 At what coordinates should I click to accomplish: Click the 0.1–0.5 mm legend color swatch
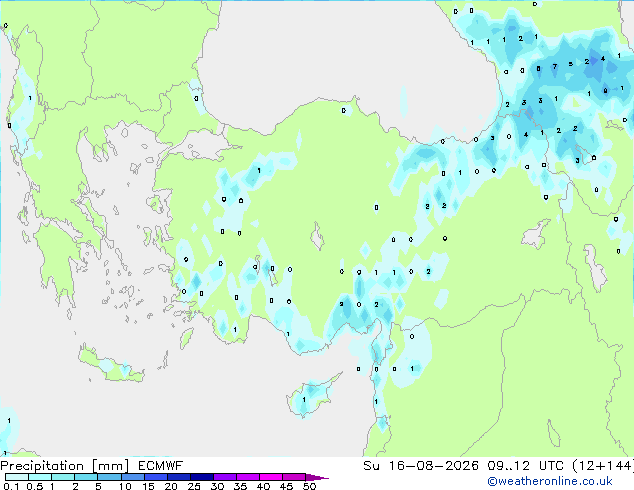pos(17,477)
